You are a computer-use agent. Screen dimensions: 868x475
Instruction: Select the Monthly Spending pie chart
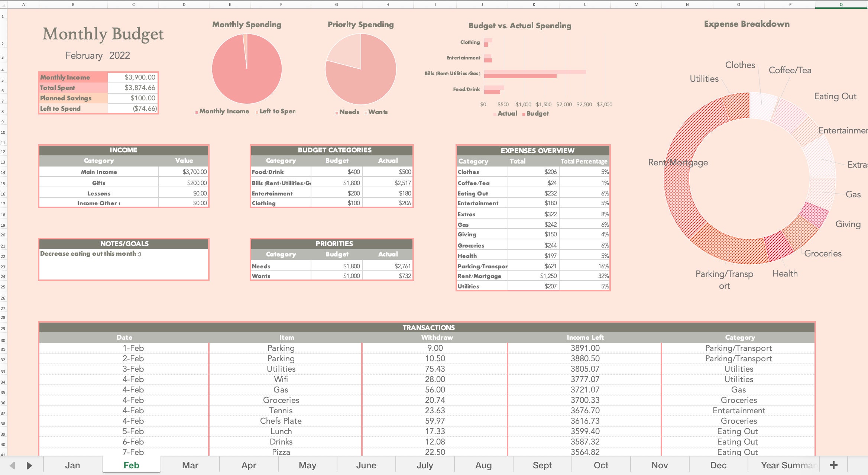click(x=246, y=69)
